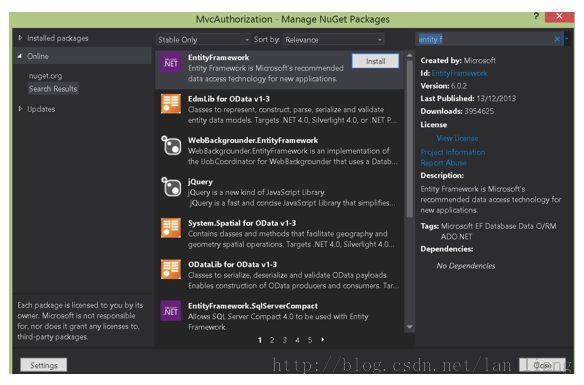
Task: Select the EntityFramework.SqlServerCompact title
Action: pos(253,306)
